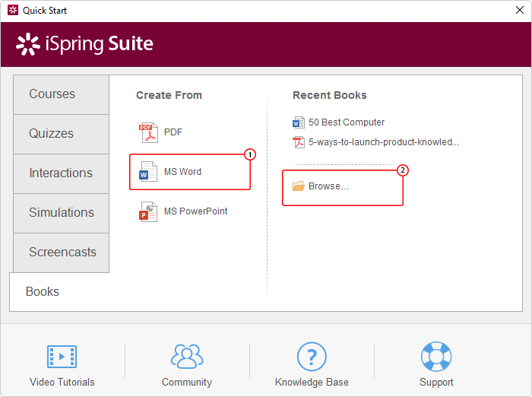This screenshot has height=397, width=532.
Task: Click the PDF file icon under Create From
Action: click(148, 132)
